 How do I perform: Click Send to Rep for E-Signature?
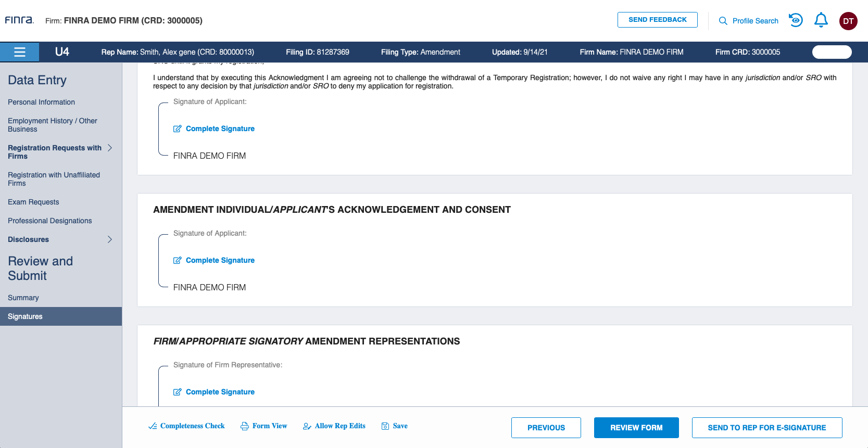pyautogui.click(x=766, y=428)
